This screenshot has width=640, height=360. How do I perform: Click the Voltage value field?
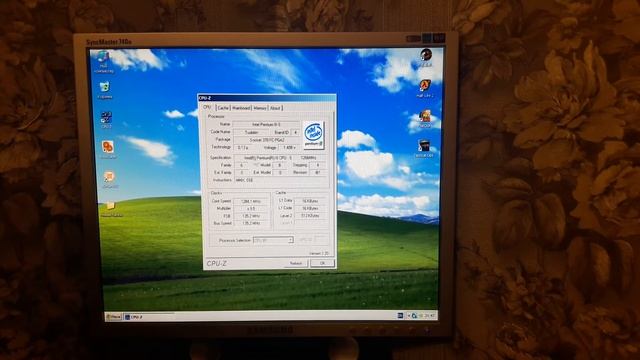coord(289,147)
